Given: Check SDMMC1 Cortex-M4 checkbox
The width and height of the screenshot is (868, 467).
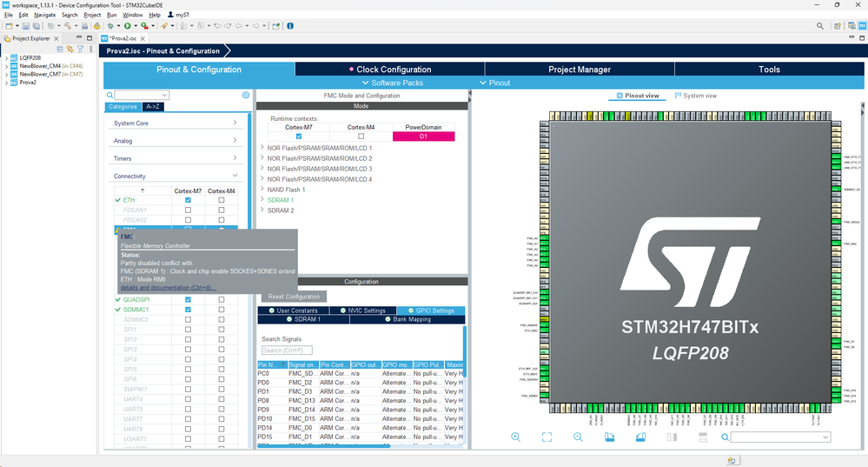Looking at the screenshot, I should point(222,310).
